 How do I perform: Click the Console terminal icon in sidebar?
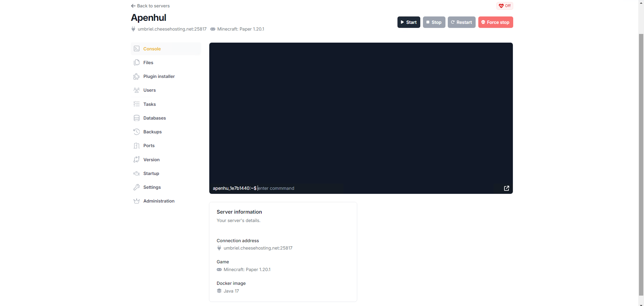pyautogui.click(x=137, y=49)
